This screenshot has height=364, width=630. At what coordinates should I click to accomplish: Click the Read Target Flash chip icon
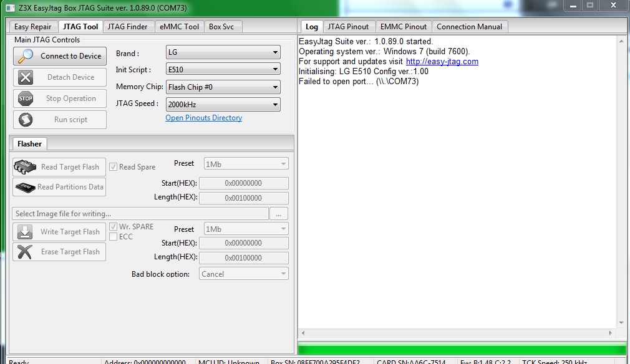[x=25, y=167]
